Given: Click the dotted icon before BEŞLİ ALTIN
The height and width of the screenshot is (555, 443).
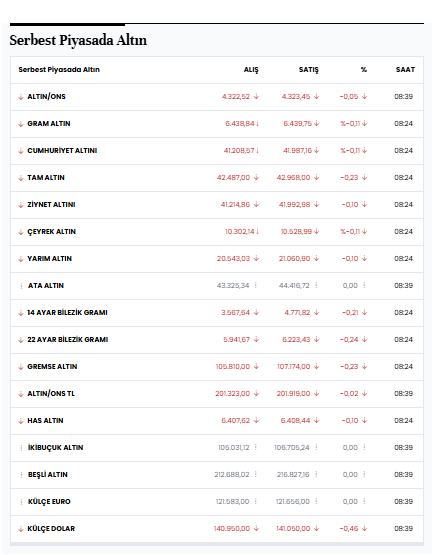Looking at the screenshot, I should tap(21, 475).
